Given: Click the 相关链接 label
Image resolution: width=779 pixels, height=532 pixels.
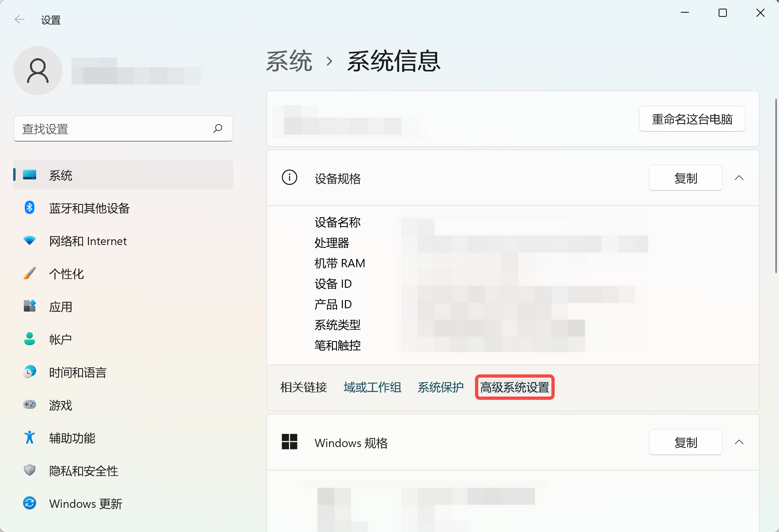Looking at the screenshot, I should click(x=304, y=387).
